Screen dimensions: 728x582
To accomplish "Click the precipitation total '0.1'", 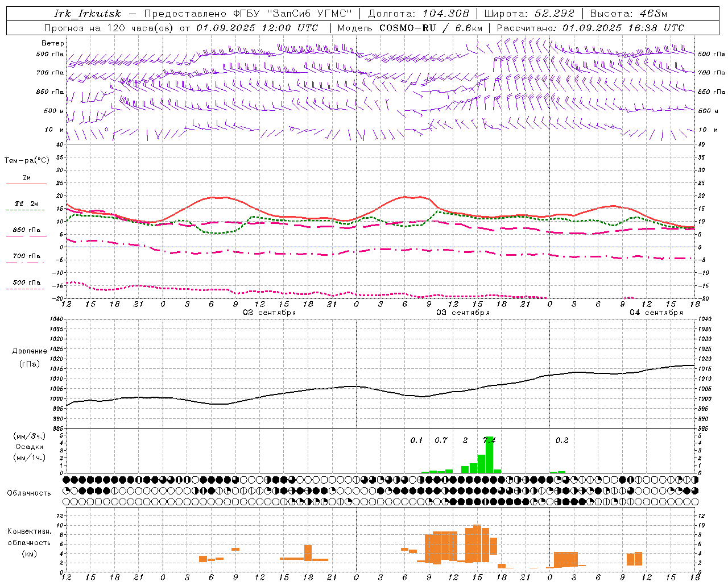I will coord(417,440).
